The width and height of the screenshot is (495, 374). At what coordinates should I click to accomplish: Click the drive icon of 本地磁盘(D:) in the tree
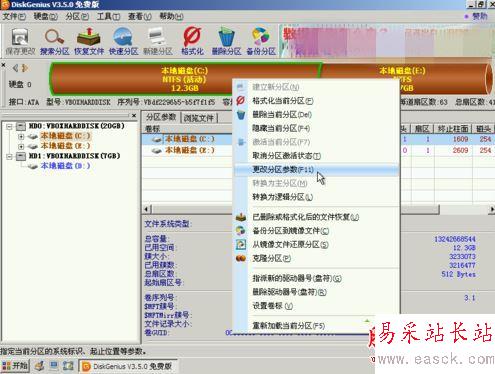point(32,166)
